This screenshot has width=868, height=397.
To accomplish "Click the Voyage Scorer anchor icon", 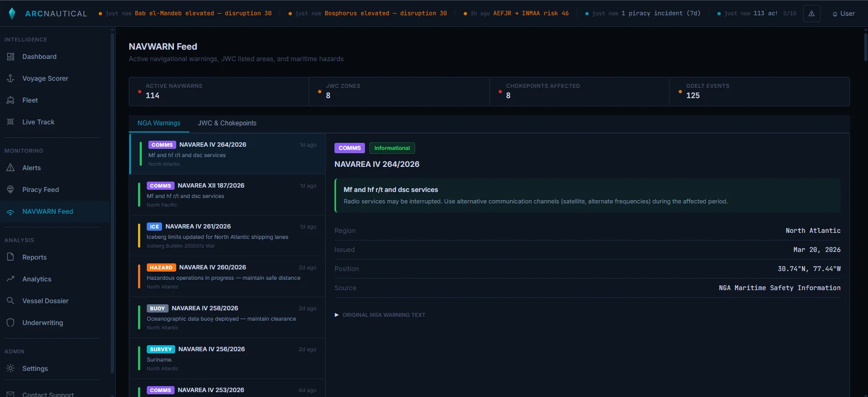I will click(10, 79).
